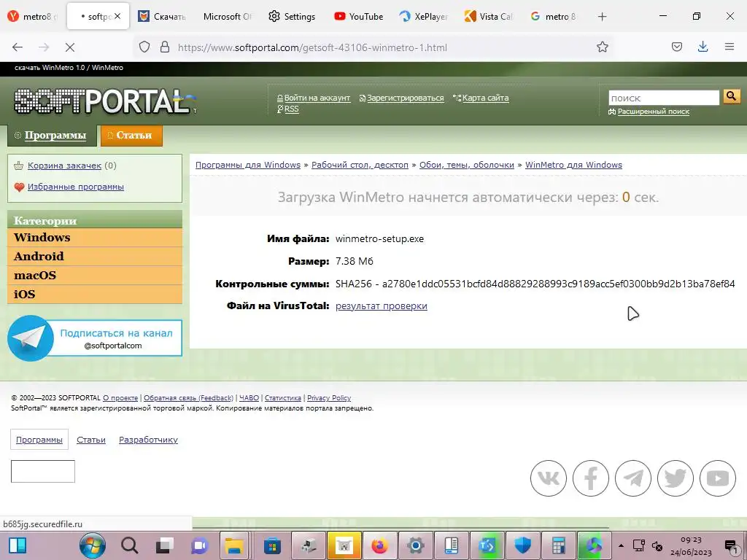The width and height of the screenshot is (747, 560).
Task: Show site security info via padlock icon
Action: tap(165, 47)
